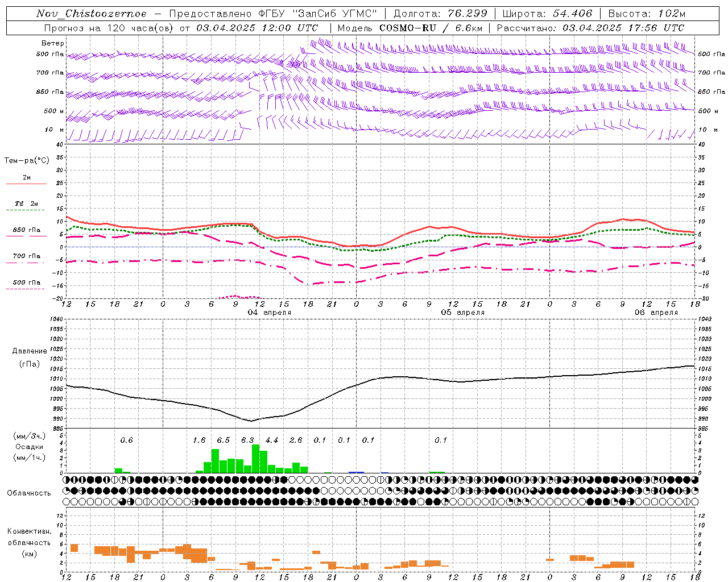Select the computed time Рассчитано: 03.04.2025 17:56 UTC
Image resolution: width=728 pixels, height=582 pixels.
pos(590,28)
